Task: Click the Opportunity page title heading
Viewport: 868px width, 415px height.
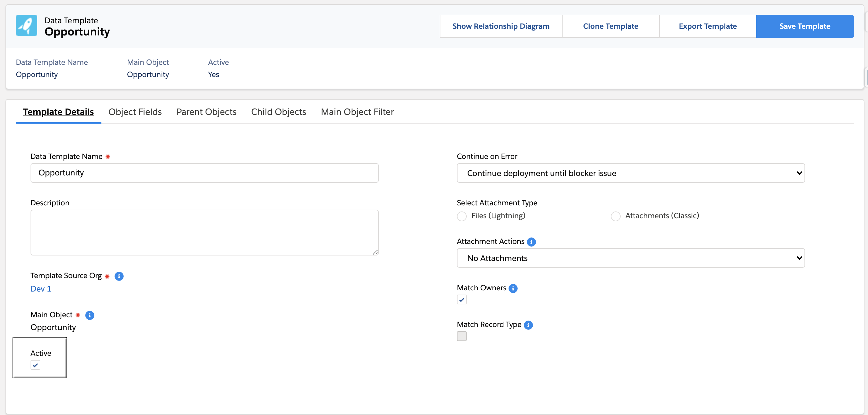Action: pos(77,32)
